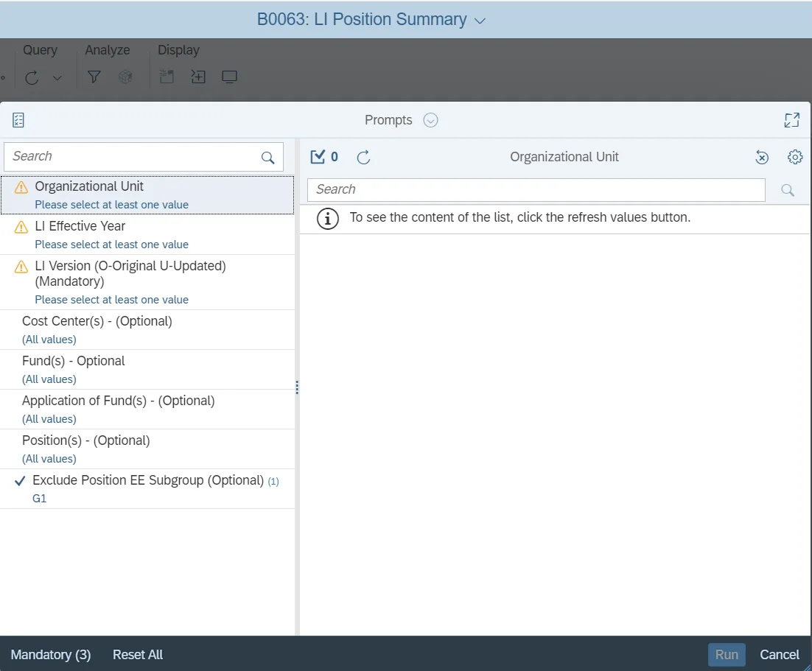The height and width of the screenshot is (671, 812).
Task: Click the panel splitter handle
Action: (x=297, y=387)
